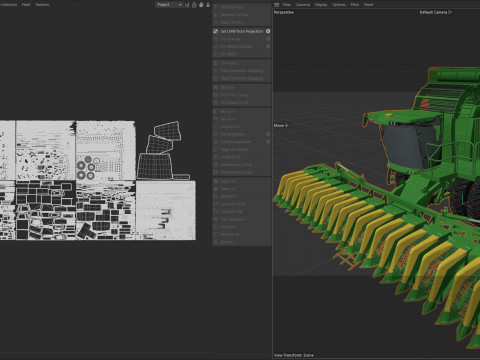Click the Max UV icon
This screenshot has height=360, width=480.
[216, 87]
